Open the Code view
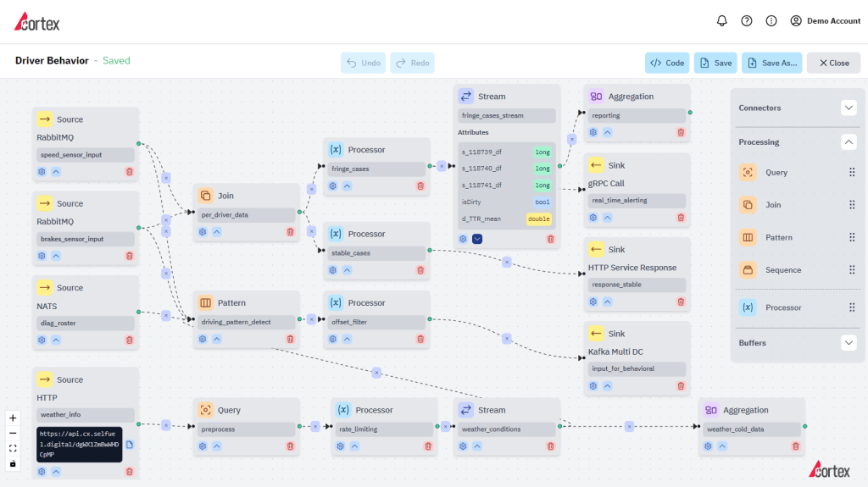Screen dimensions: 868x487 click(666, 63)
